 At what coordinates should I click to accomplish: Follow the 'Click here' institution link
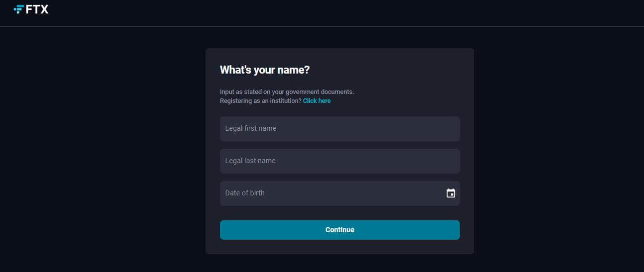pos(317,101)
